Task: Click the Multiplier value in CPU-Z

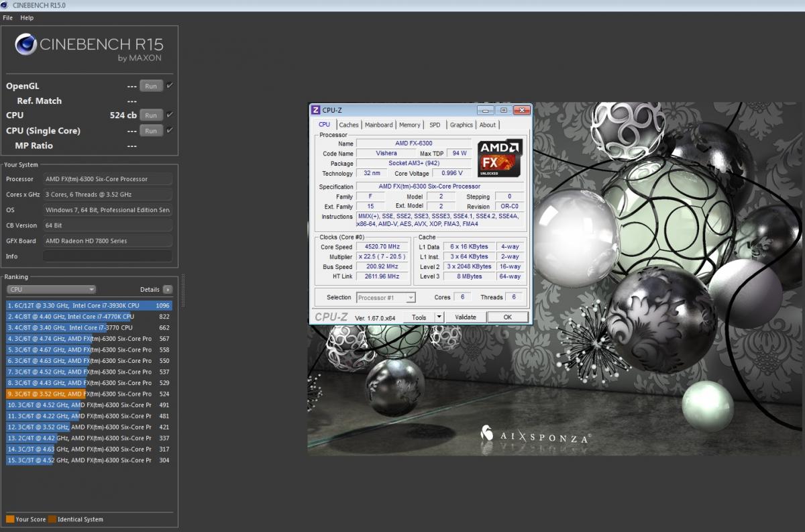Action: tap(382, 257)
